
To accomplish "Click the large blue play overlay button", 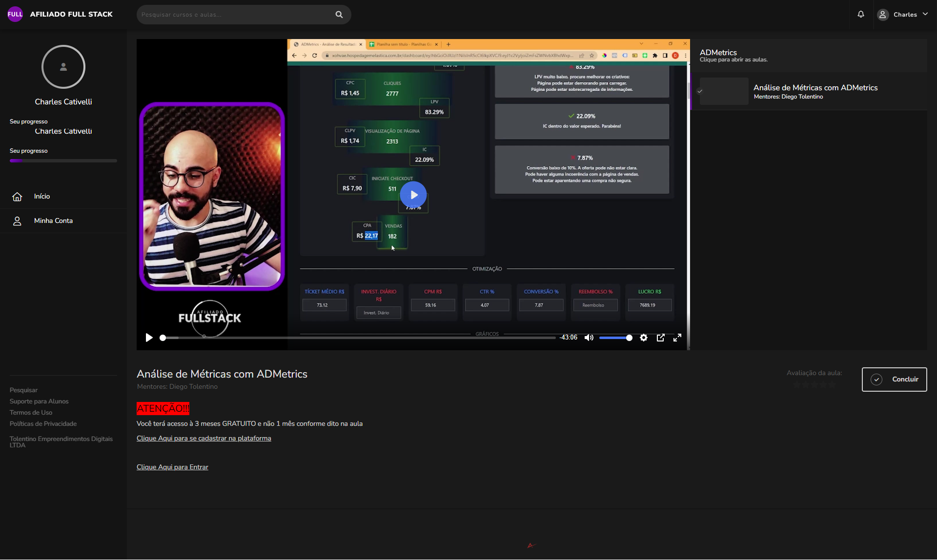I will pyautogui.click(x=413, y=195).
